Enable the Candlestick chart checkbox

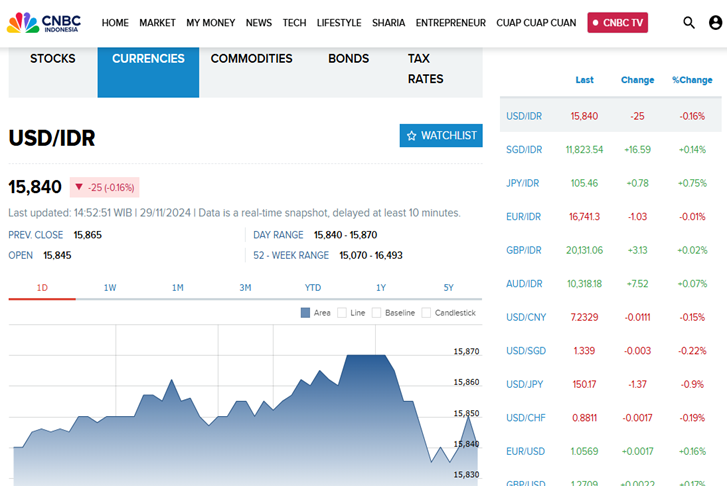427,313
